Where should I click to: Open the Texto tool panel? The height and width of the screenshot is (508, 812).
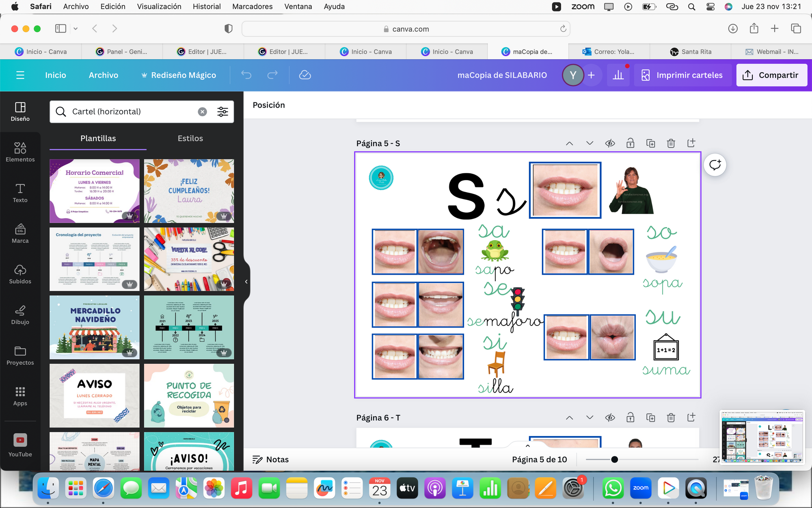[20, 193]
